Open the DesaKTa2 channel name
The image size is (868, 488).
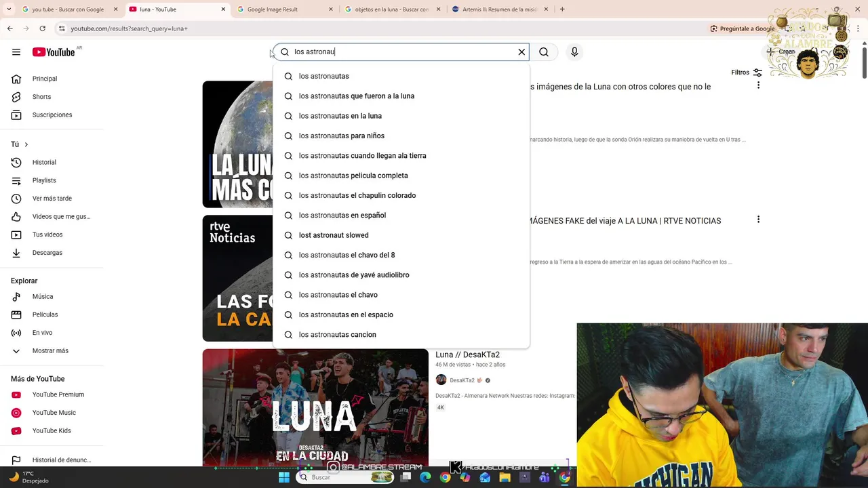(x=462, y=380)
